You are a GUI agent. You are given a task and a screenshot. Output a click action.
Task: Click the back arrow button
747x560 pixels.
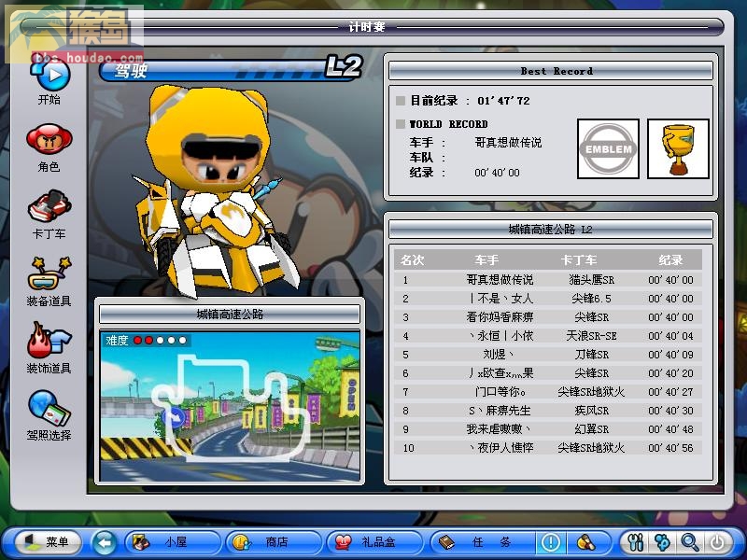104,542
